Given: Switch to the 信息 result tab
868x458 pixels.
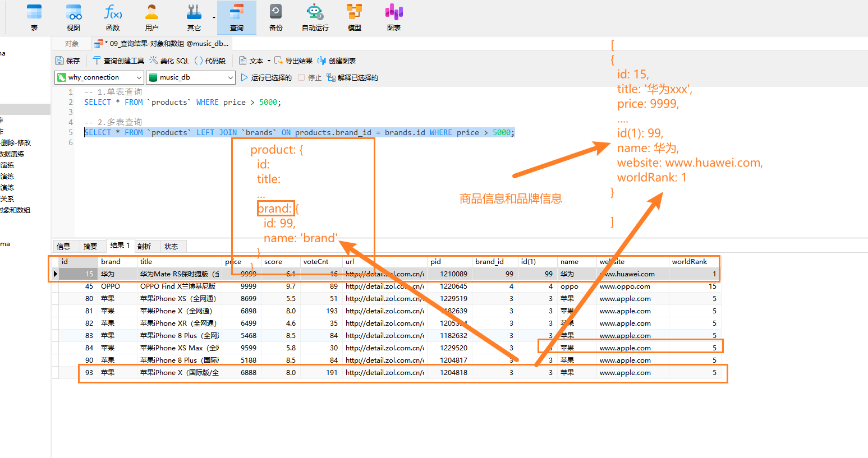Looking at the screenshot, I should pyautogui.click(x=63, y=246).
